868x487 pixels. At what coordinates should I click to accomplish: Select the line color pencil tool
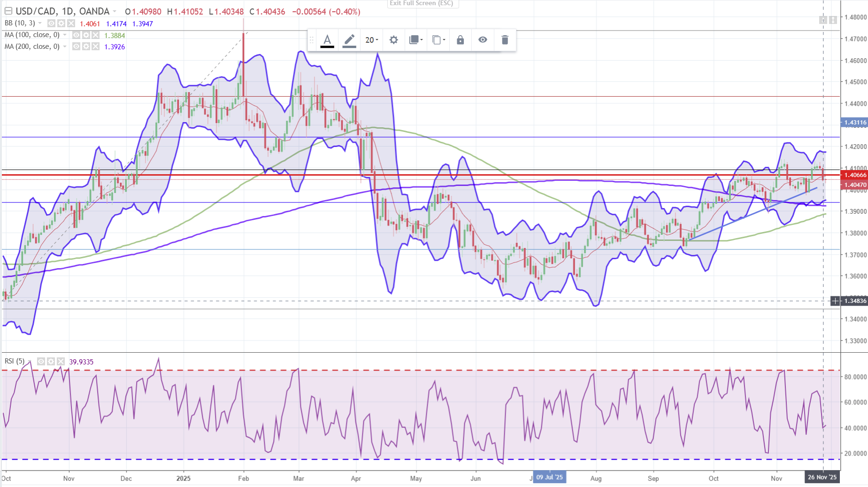pos(349,40)
